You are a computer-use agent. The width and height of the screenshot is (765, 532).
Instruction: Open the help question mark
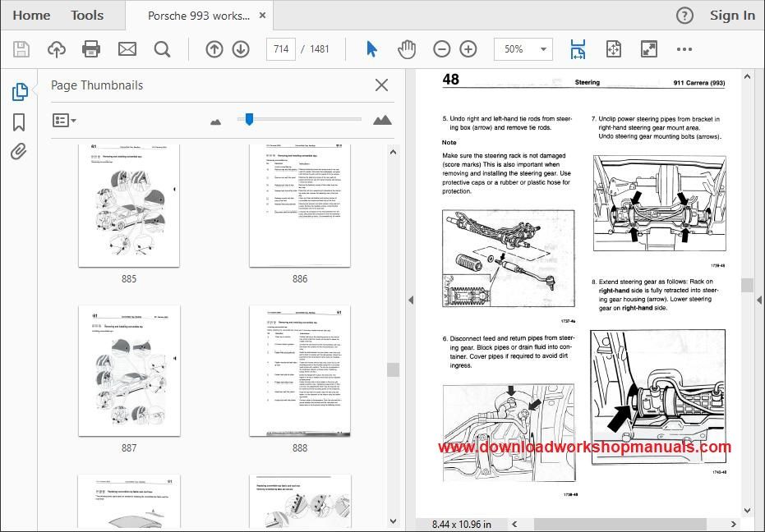pyautogui.click(x=684, y=16)
